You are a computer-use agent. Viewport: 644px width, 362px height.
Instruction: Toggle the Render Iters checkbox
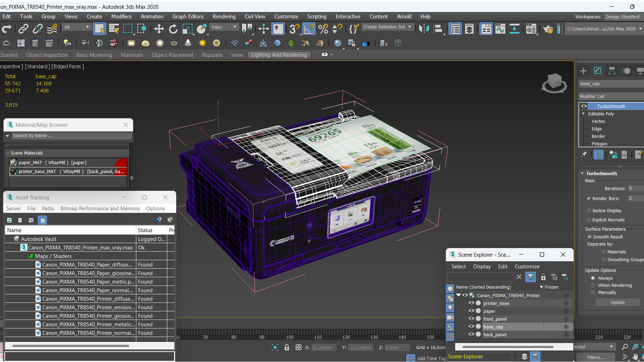[589, 198]
